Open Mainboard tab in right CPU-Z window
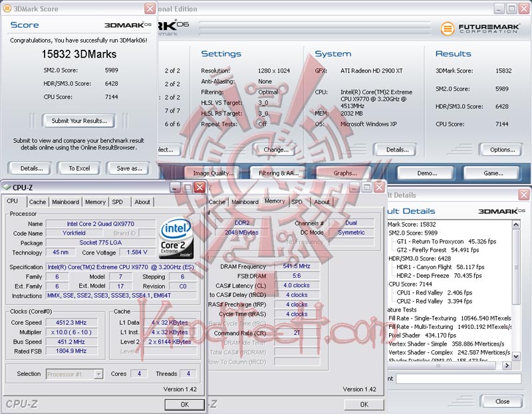The width and height of the screenshot is (532, 414). coord(245,202)
